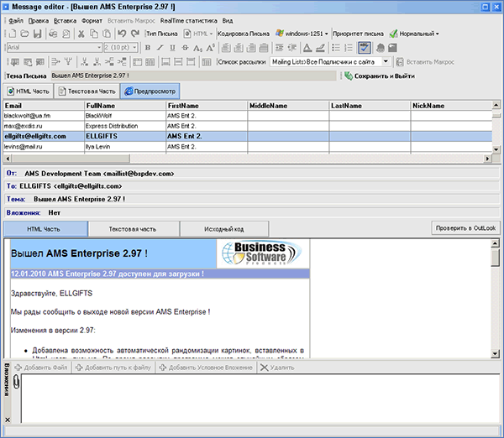Cut selection using the scissors icon
This screenshot has width=504, height=438.
click(x=81, y=34)
